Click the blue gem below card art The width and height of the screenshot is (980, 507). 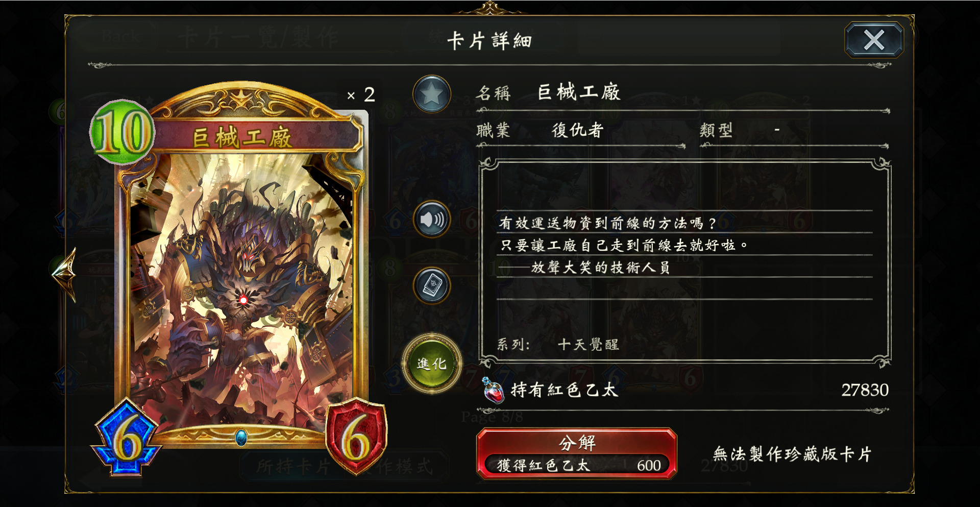(x=241, y=438)
